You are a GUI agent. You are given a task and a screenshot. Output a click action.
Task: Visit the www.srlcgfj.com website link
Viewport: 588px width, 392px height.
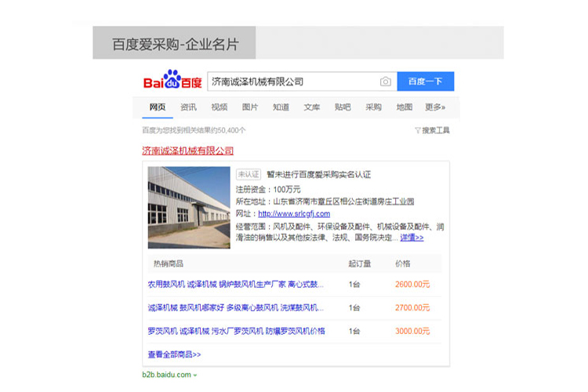(x=294, y=213)
